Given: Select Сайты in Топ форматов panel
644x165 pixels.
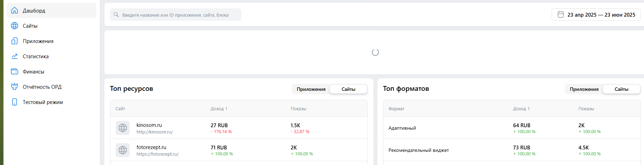Looking at the screenshot, I should click(622, 89).
